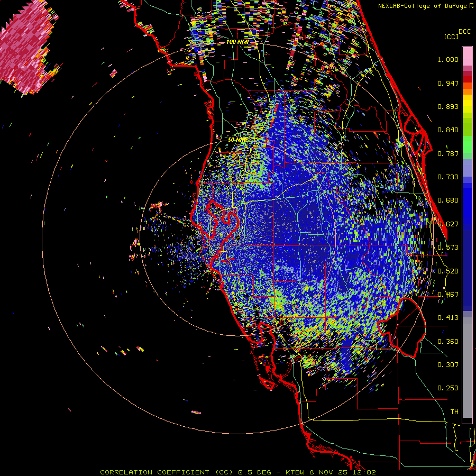Click the 0.520 scale value
This screenshot has height=476, width=476.
pos(448,271)
